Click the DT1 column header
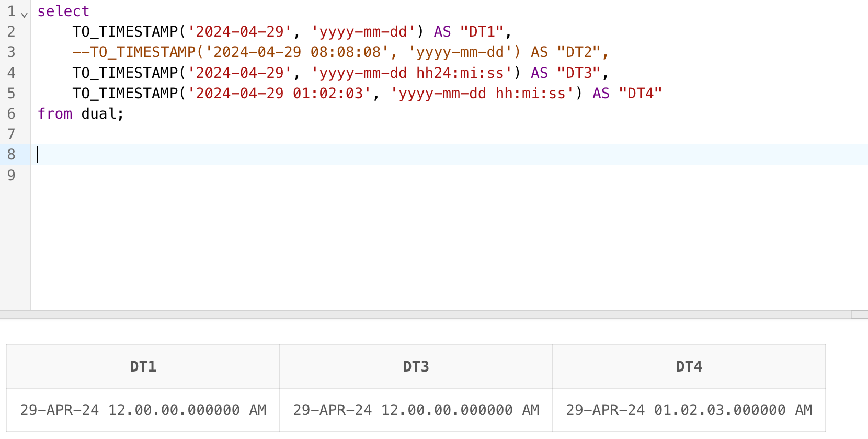This screenshot has width=868, height=439. [x=143, y=366]
